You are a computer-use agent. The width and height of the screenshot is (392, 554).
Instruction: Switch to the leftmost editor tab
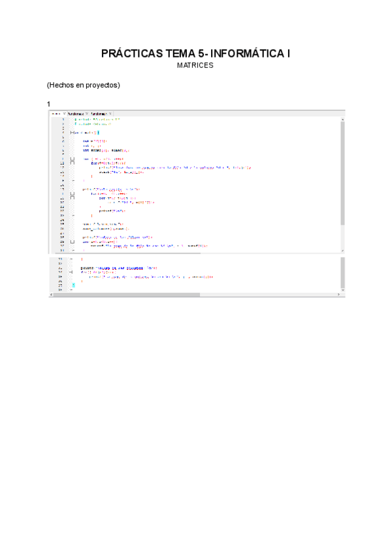pos(56,114)
